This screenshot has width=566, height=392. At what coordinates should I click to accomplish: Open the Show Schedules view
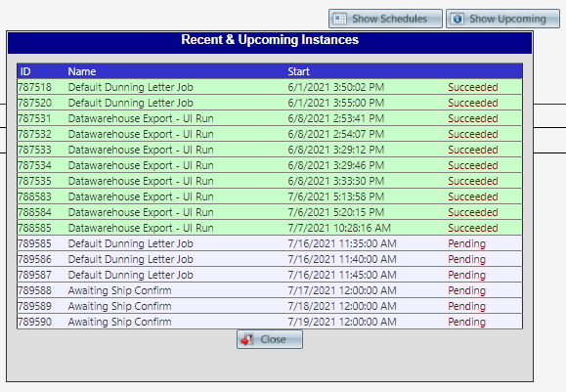[x=385, y=19]
